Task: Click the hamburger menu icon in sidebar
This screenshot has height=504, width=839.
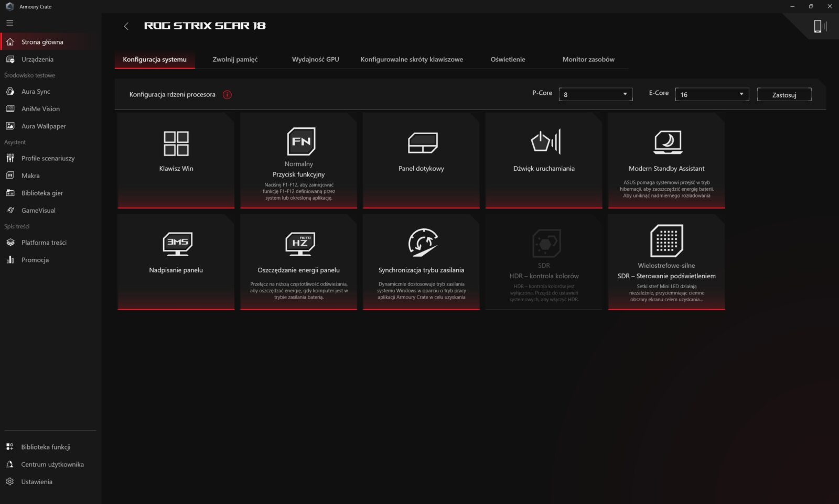Action: click(10, 23)
